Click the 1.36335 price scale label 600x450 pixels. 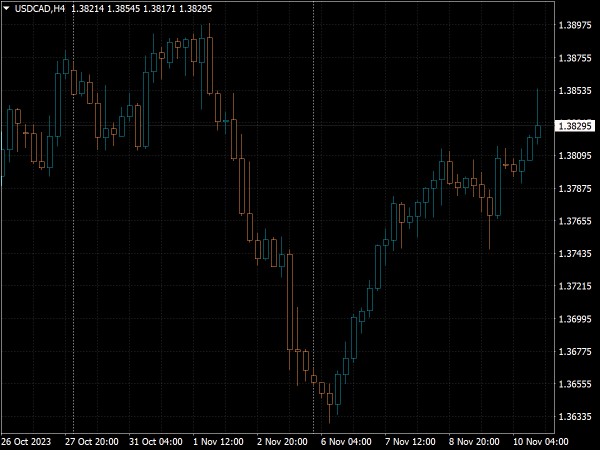[x=575, y=417]
